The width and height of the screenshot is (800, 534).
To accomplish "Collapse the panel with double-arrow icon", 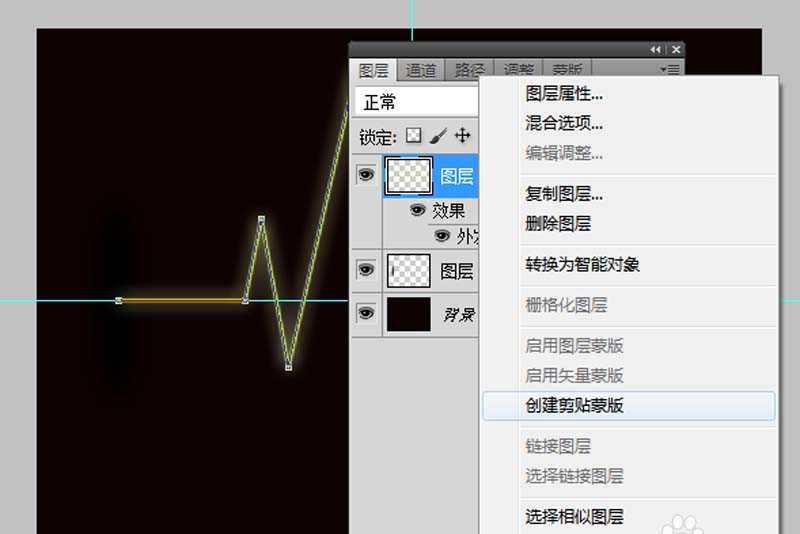I will point(656,49).
